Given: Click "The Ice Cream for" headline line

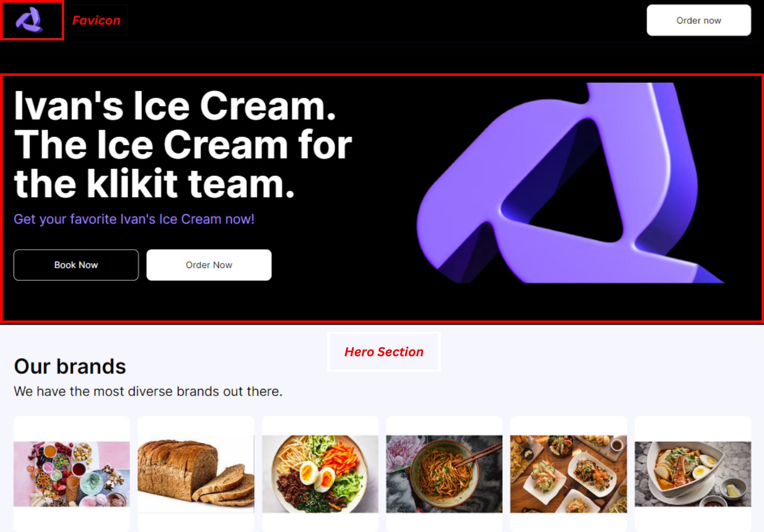Looking at the screenshot, I should click(x=183, y=144).
